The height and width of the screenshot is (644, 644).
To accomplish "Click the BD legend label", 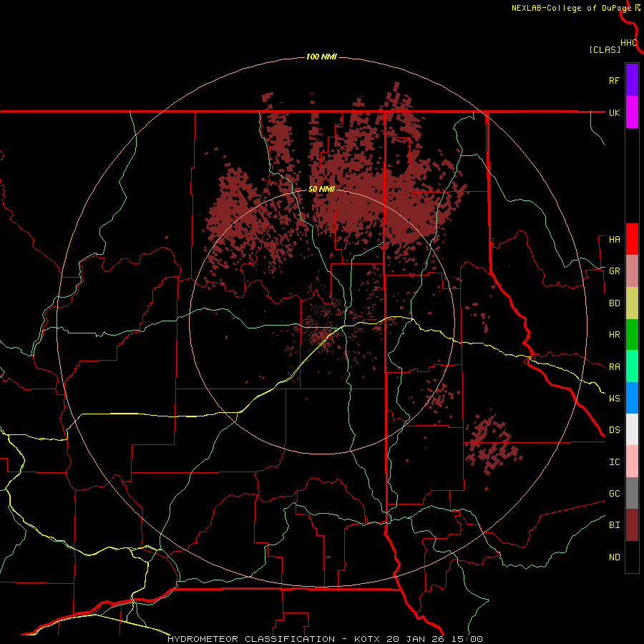I will pos(614,303).
